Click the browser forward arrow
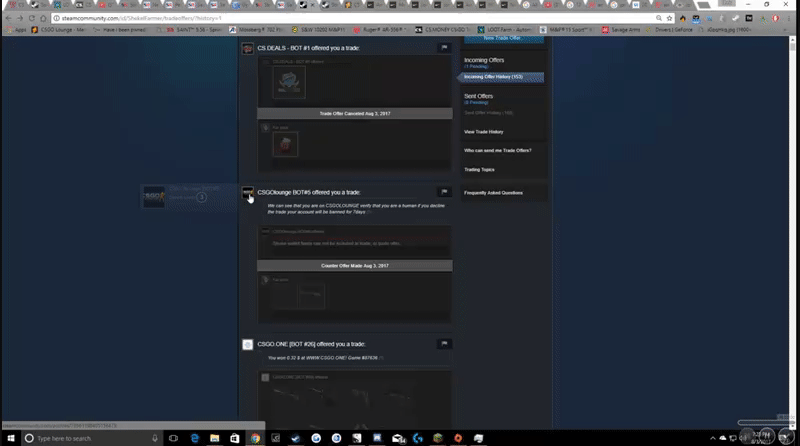This screenshot has height=446, width=800. (20, 18)
